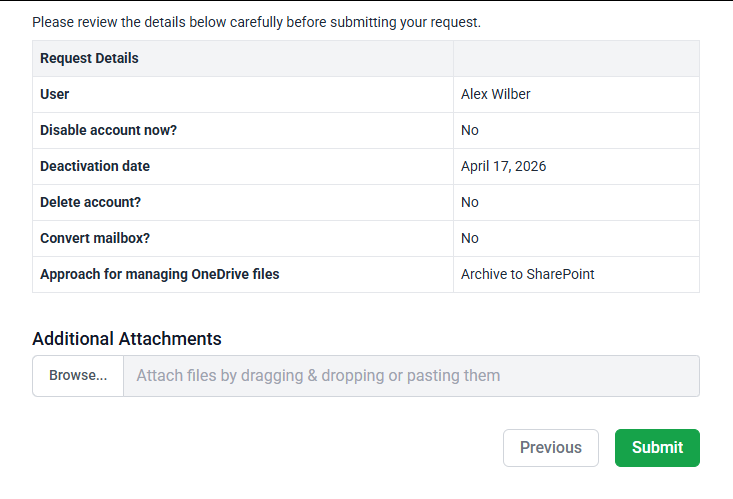The width and height of the screenshot is (733, 499).
Task: Select the Alex Wilber user value
Action: (496, 94)
